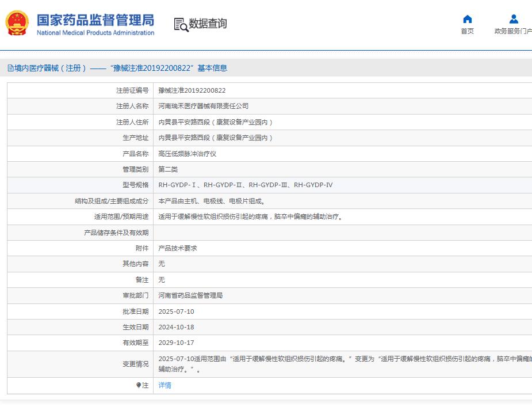This screenshot has width=532, height=414.
Task: Click the document icon before 境内医疗器械（注册）
Action: (9, 67)
